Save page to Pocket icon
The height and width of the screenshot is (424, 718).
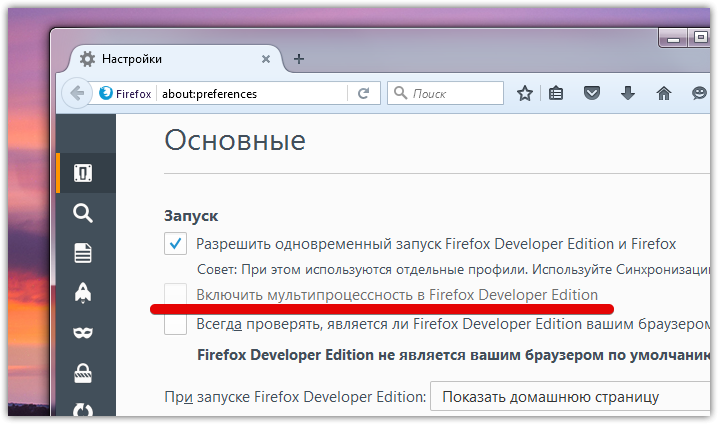point(592,93)
